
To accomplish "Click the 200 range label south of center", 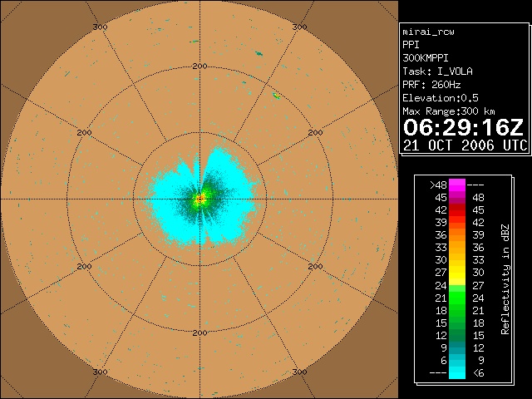I will coord(199,333).
